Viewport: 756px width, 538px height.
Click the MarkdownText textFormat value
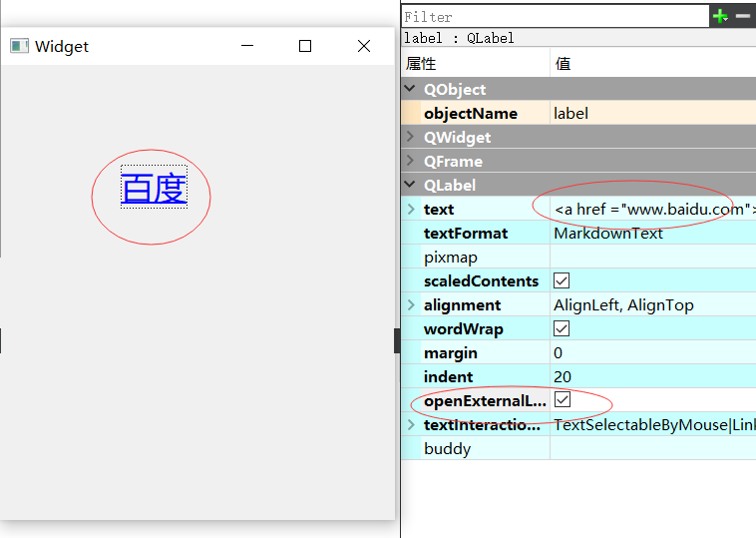click(608, 233)
